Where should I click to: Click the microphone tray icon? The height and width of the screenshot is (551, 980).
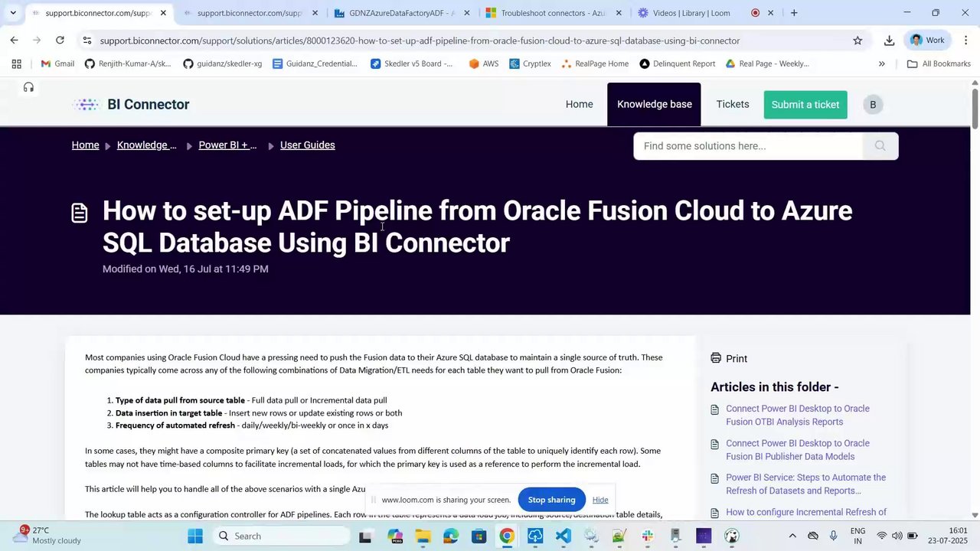click(834, 536)
